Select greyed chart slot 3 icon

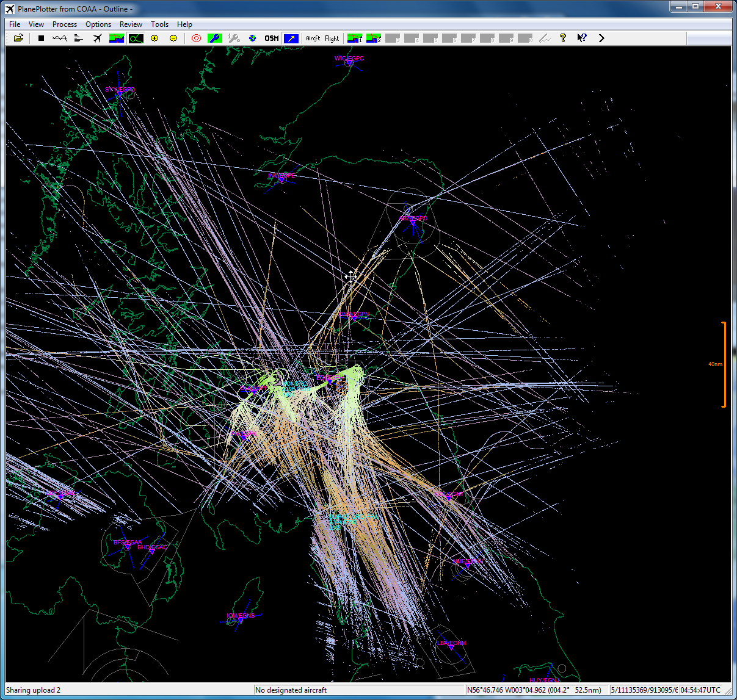pyautogui.click(x=393, y=38)
